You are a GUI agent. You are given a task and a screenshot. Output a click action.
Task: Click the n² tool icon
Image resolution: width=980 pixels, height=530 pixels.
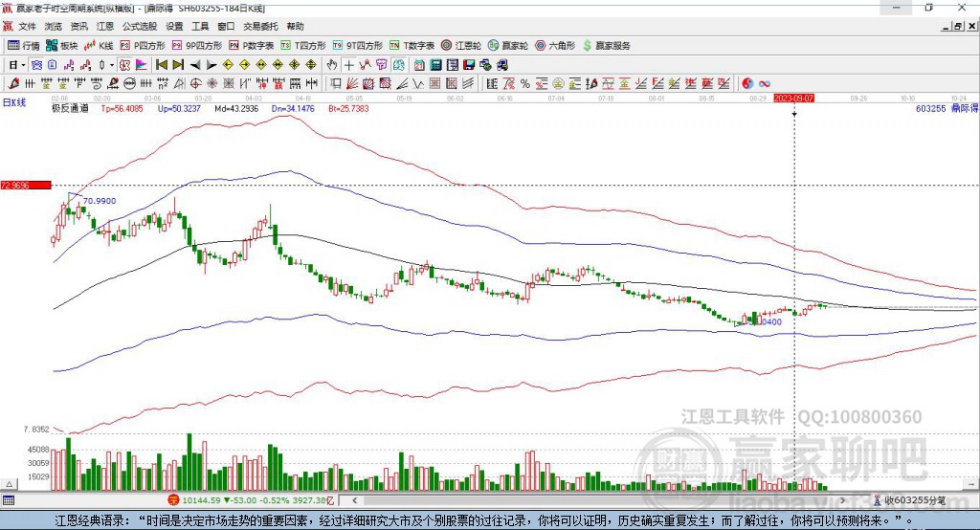click(163, 83)
